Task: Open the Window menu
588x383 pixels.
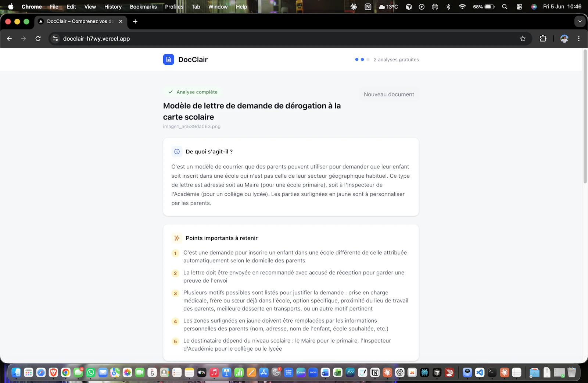Action: 218,7
